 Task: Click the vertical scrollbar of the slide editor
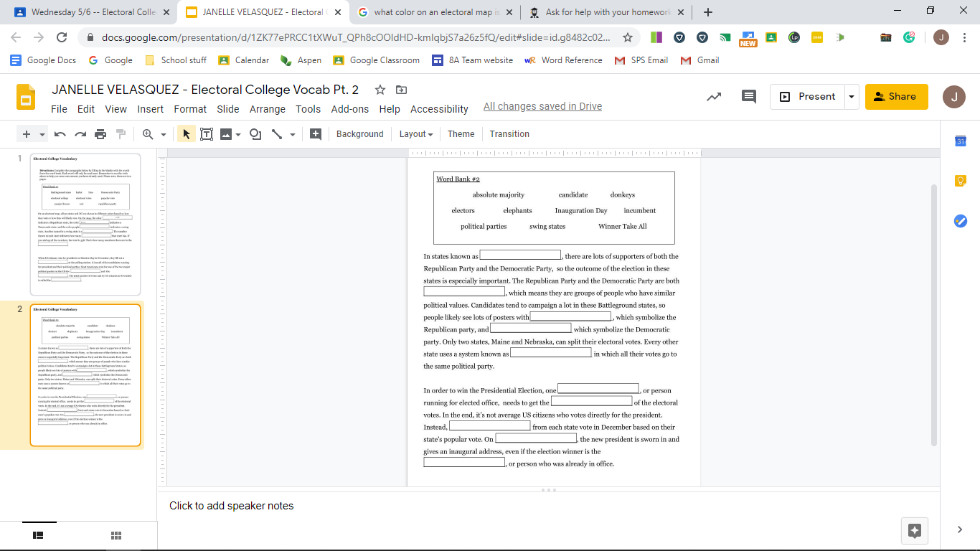pyautogui.click(x=933, y=316)
